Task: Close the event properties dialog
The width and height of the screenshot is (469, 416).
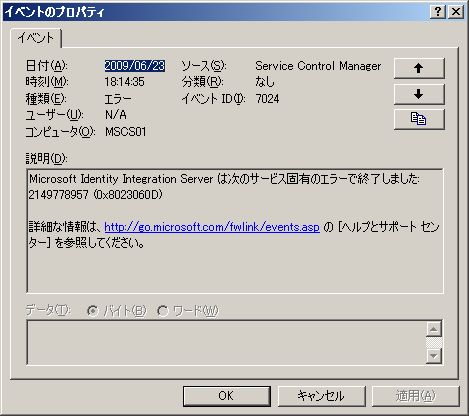Action: click(456, 12)
